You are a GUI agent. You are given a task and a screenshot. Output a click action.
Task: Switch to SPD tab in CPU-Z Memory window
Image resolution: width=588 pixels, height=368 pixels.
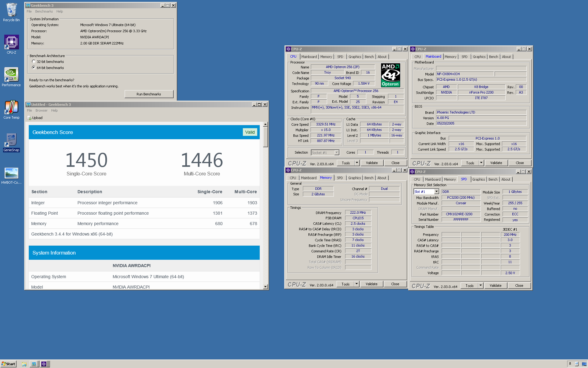[x=340, y=178]
